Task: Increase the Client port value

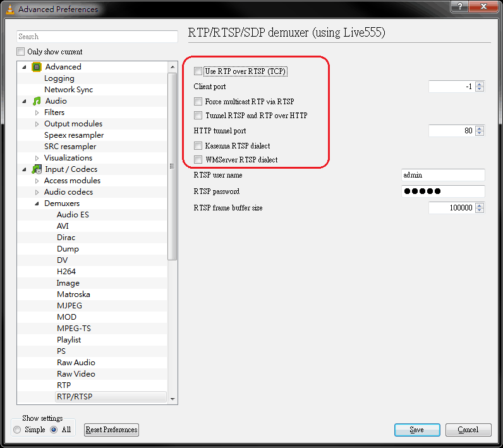Action: pos(480,84)
